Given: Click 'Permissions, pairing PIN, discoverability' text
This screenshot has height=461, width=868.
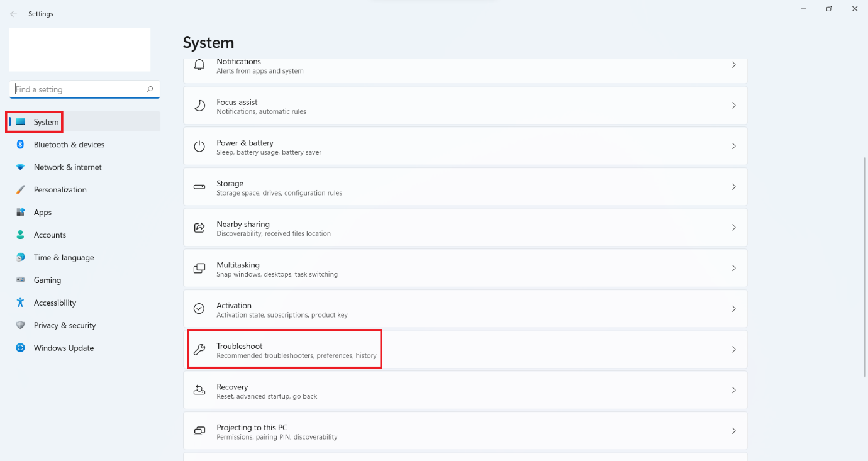Looking at the screenshot, I should (x=277, y=437).
